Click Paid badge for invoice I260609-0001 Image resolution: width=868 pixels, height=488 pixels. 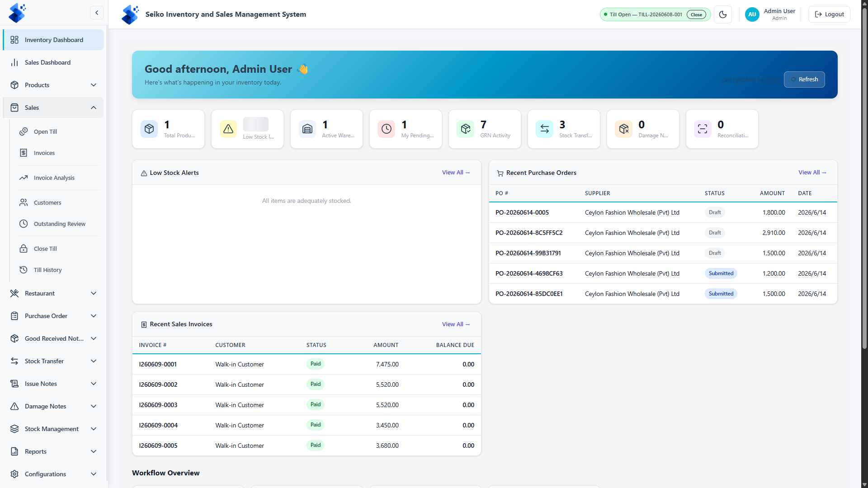316,364
